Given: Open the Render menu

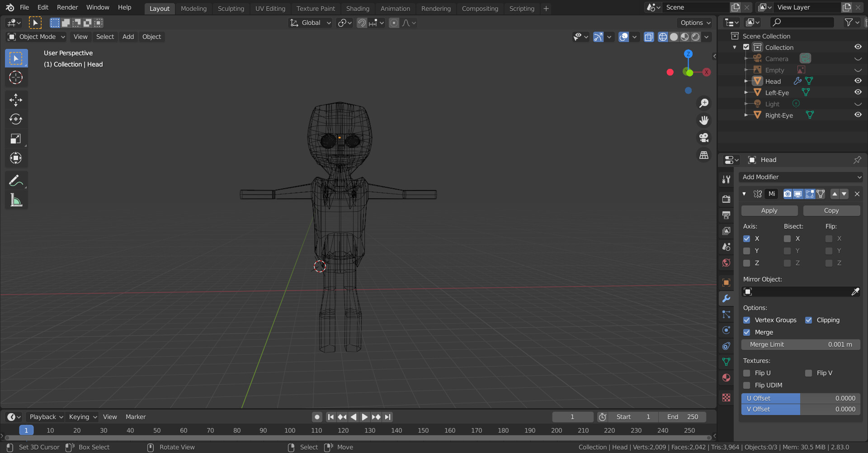Looking at the screenshot, I should [67, 7].
